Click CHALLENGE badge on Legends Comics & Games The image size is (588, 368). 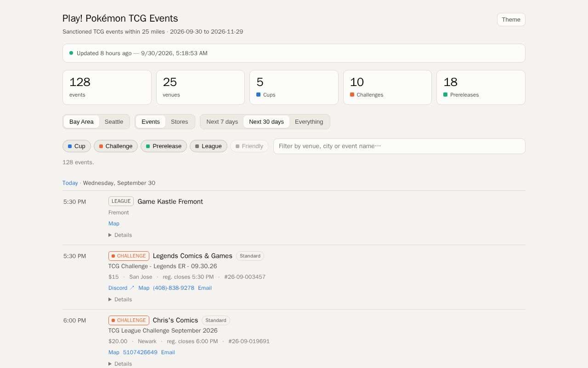129,256
